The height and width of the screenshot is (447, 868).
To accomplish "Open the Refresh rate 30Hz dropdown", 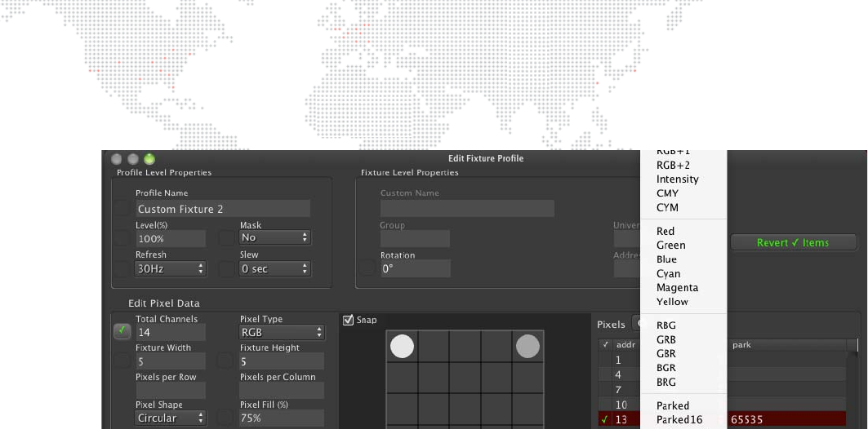I will click(170, 268).
